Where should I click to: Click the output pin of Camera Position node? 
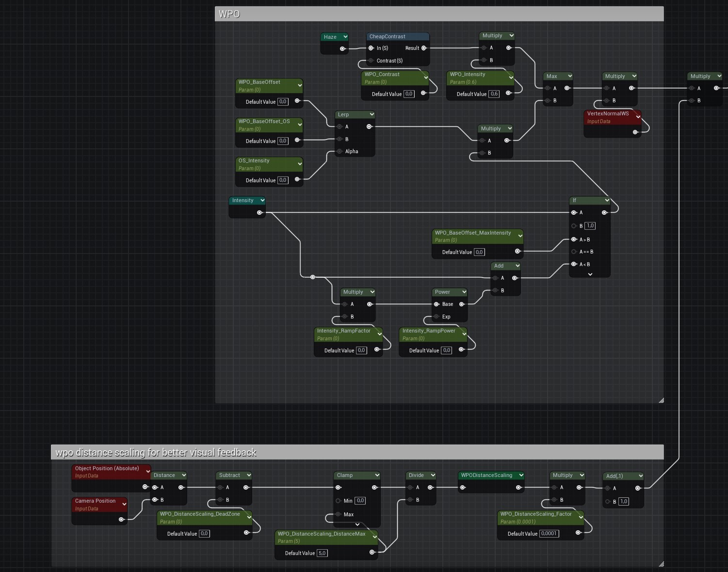coord(121,520)
